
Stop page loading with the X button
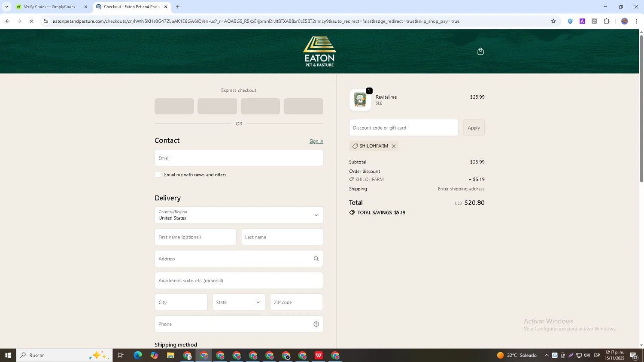pyautogui.click(x=31, y=21)
